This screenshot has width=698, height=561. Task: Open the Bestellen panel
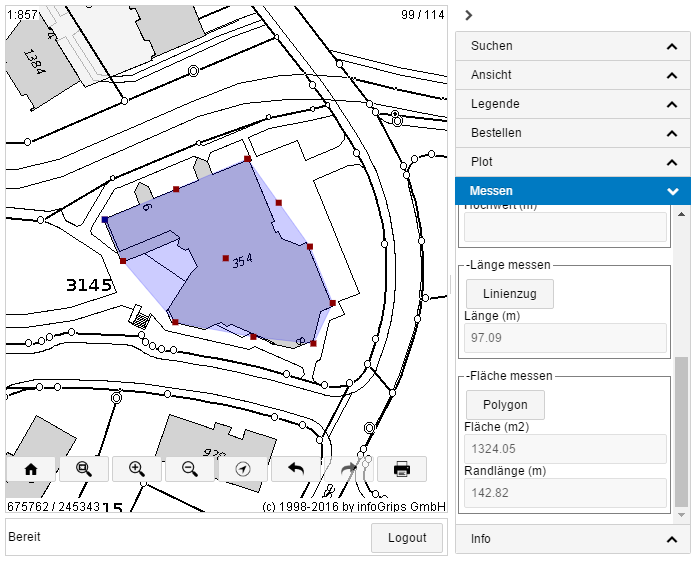pyautogui.click(x=572, y=133)
